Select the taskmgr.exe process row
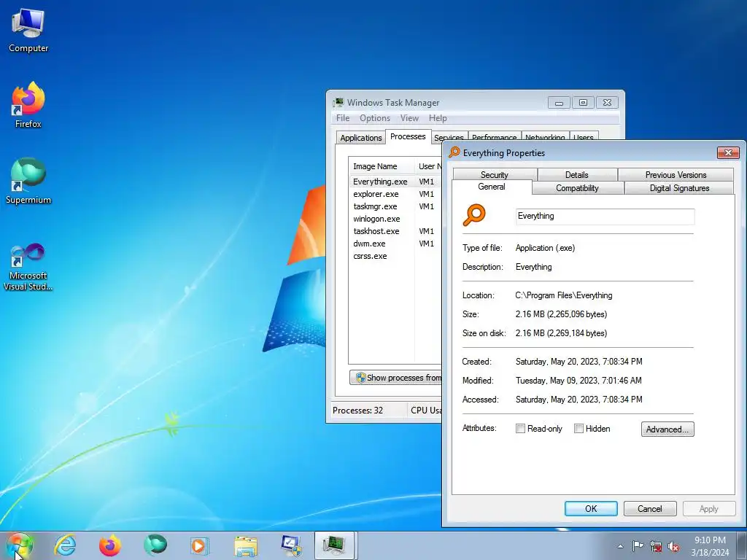This screenshot has height=560, width=747. (x=395, y=206)
